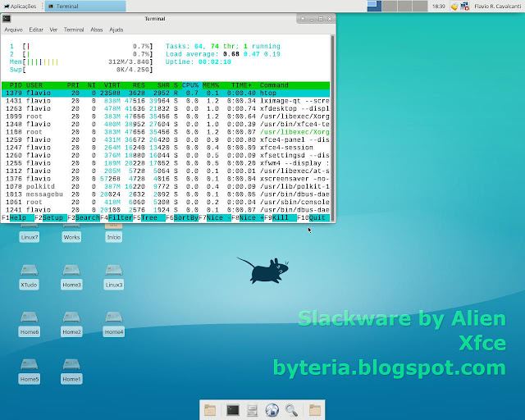Open the home folder launcher in the dock
The width and height of the screenshot is (525, 420).
210,410
